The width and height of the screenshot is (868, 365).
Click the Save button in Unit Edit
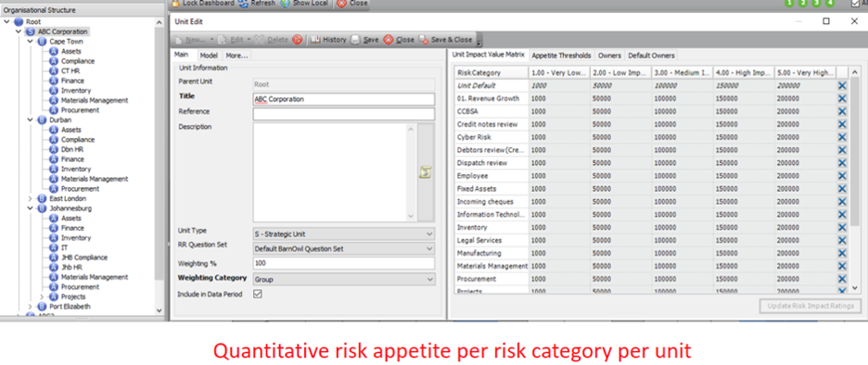pyautogui.click(x=364, y=40)
